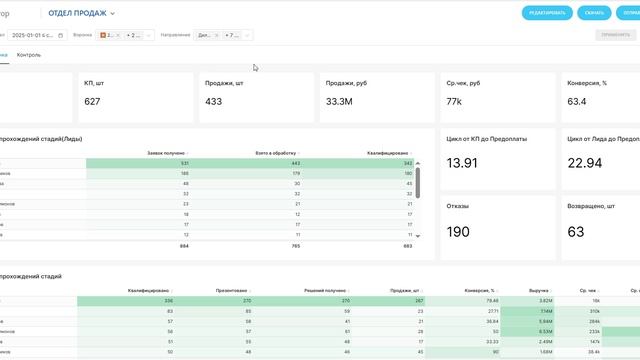Remove first tag in Воронка filter

(x=118, y=36)
